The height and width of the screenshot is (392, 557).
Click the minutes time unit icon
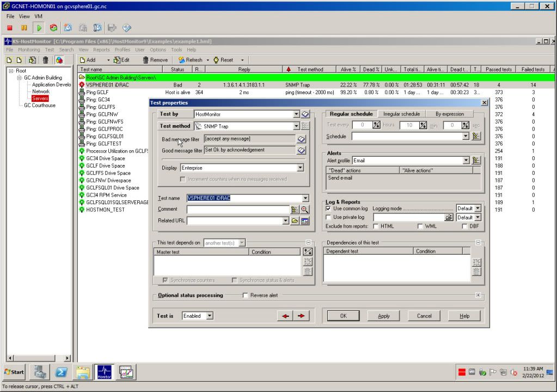click(x=423, y=125)
